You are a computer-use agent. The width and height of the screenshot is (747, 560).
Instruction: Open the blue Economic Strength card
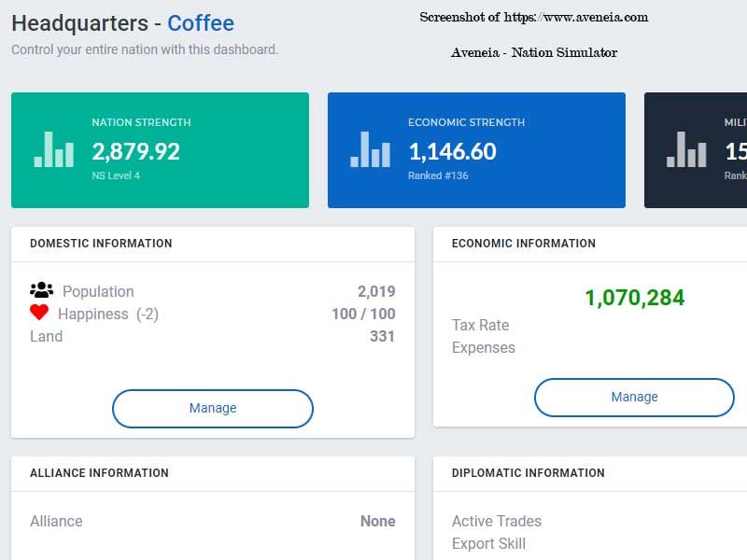[x=476, y=149]
